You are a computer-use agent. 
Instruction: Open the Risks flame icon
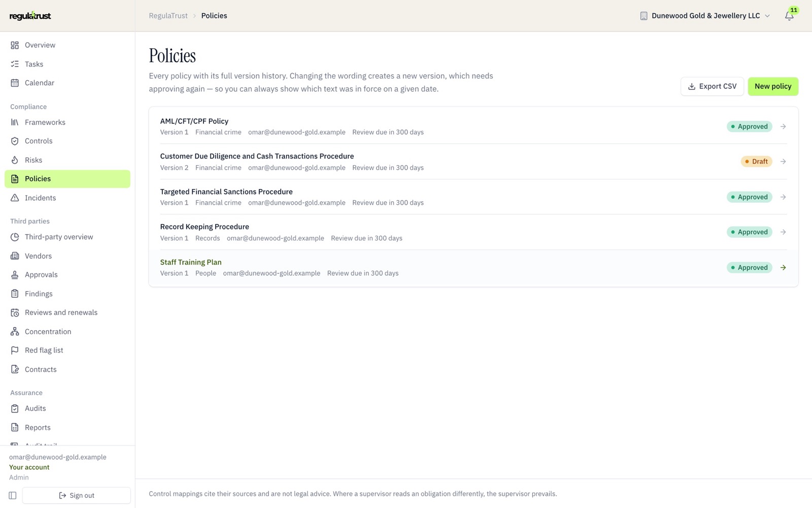click(15, 160)
